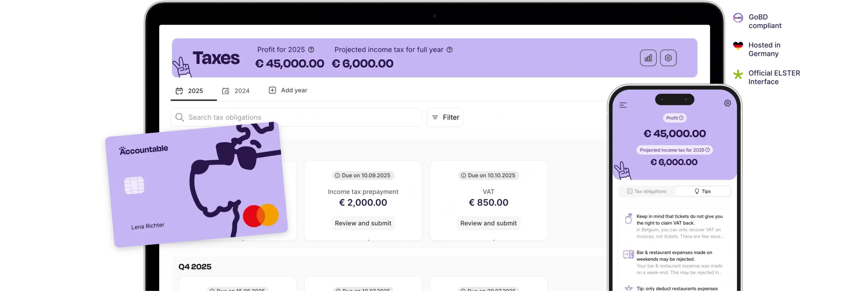The width and height of the screenshot is (868, 291).
Task: Review and submit the Income tax prepayment
Action: (363, 223)
